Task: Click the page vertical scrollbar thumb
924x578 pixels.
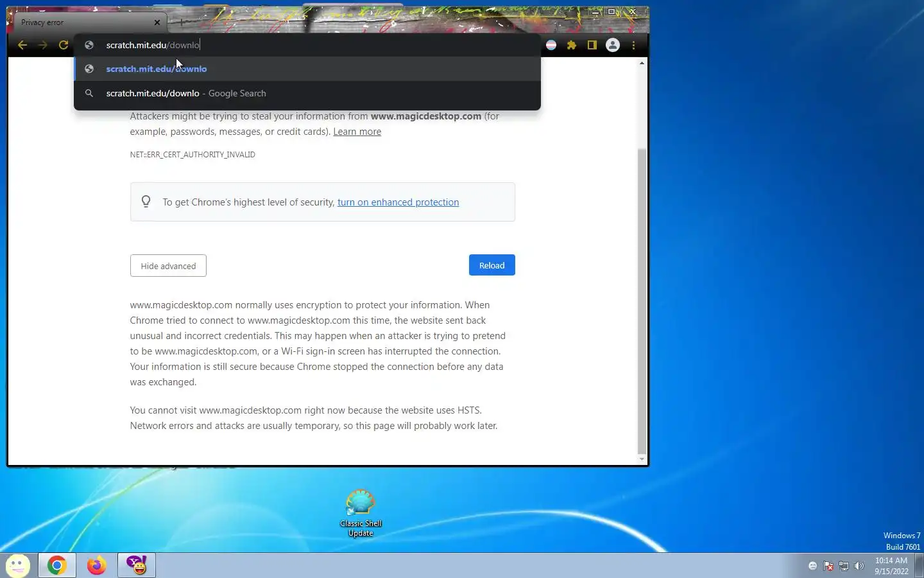Action: pyautogui.click(x=642, y=301)
